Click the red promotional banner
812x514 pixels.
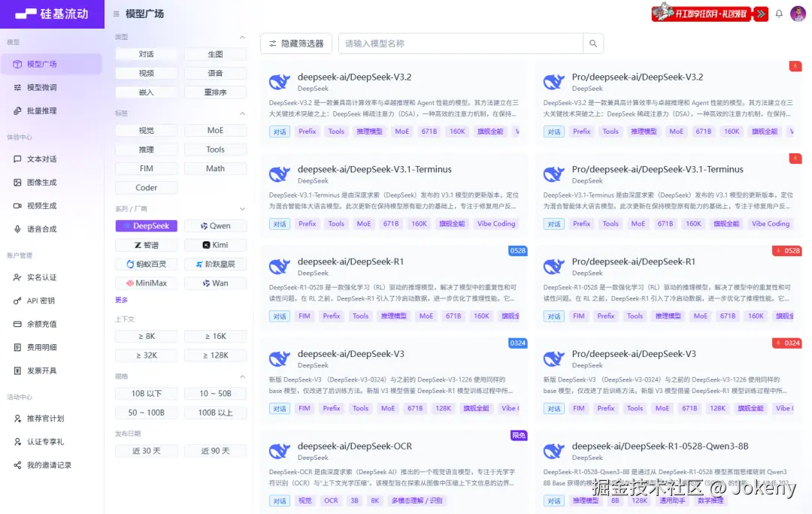(710, 14)
